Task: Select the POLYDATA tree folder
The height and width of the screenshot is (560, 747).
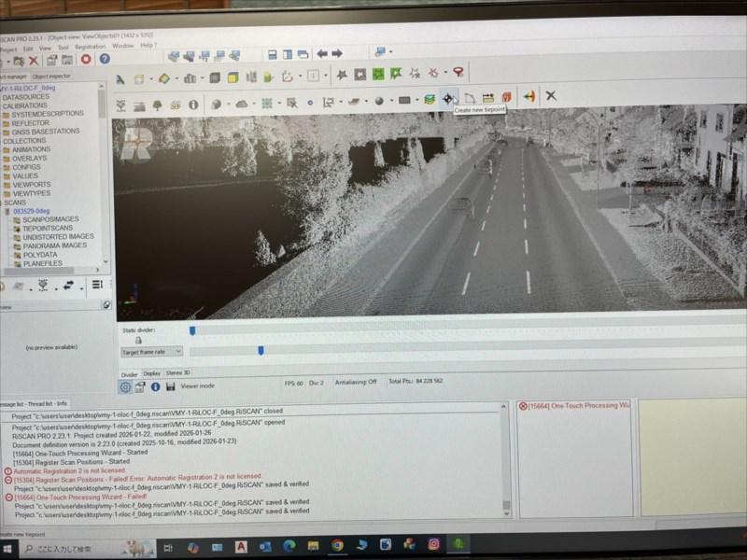Action: (40, 254)
